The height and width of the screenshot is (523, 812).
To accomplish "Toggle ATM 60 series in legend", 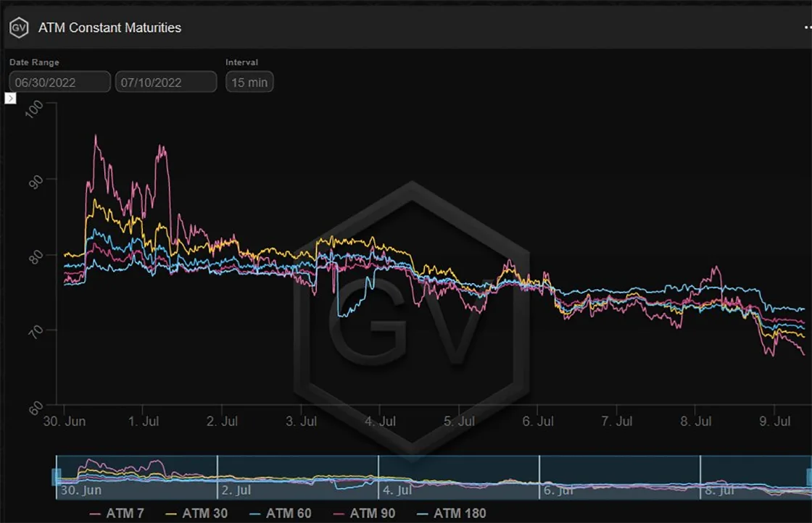I will pos(280,513).
